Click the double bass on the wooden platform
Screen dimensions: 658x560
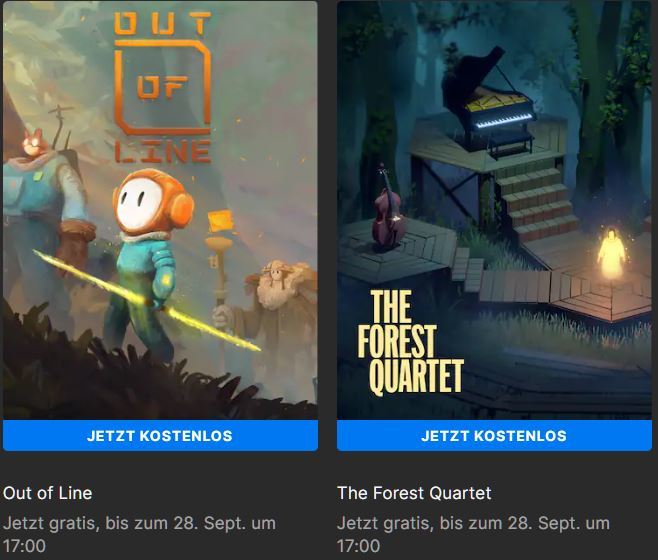pos(388,208)
